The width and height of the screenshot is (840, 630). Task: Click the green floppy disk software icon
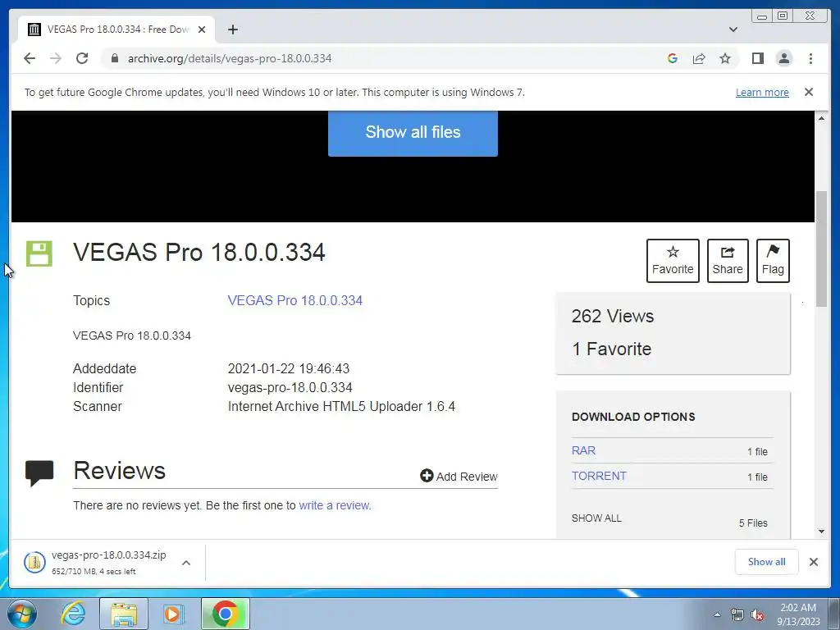(39, 253)
